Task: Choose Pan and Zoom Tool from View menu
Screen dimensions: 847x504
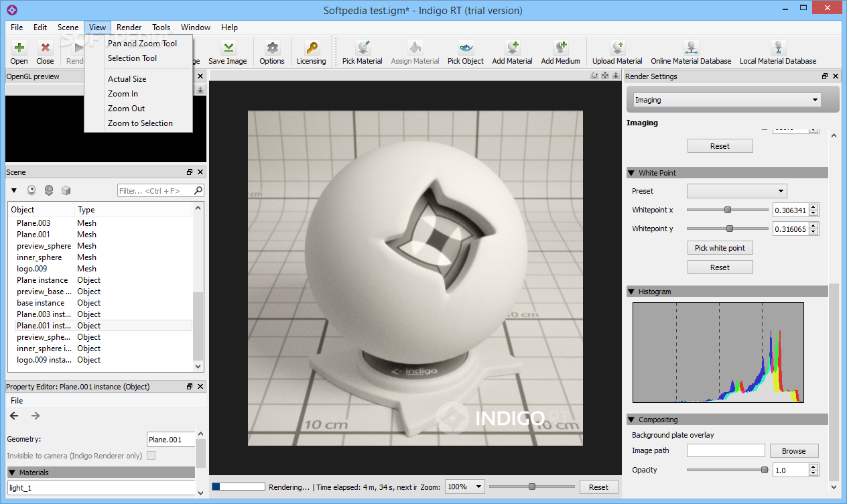Action: pyautogui.click(x=142, y=44)
